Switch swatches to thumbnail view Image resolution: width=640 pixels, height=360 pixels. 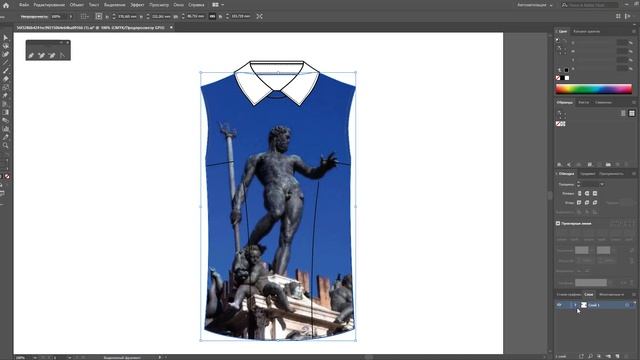pyautogui.click(x=632, y=113)
